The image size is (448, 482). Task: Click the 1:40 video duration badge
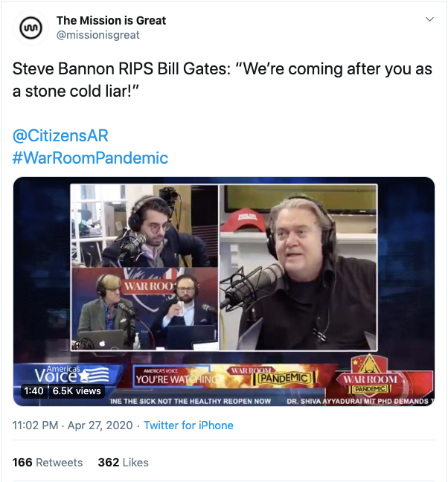click(33, 391)
